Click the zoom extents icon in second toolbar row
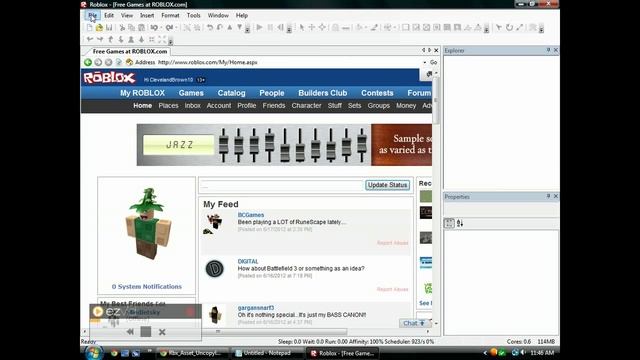640x360 pixels. click(x=162, y=40)
